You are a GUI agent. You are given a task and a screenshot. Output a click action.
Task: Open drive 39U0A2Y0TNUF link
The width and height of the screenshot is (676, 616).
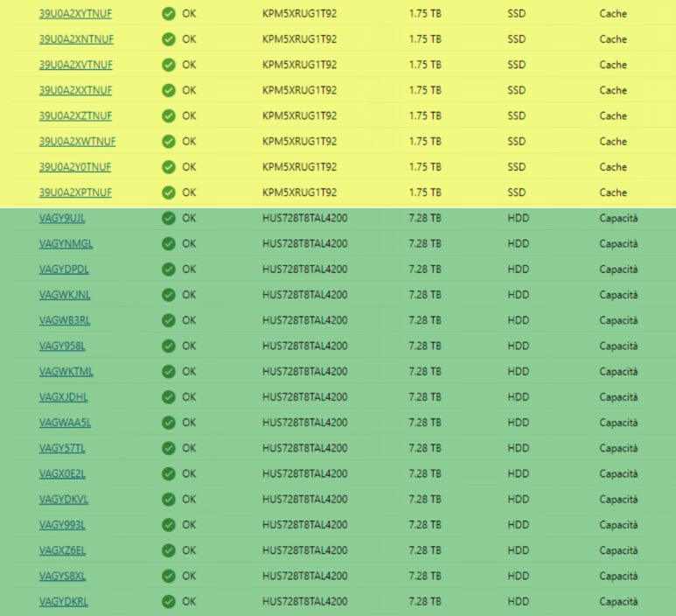pos(75,167)
